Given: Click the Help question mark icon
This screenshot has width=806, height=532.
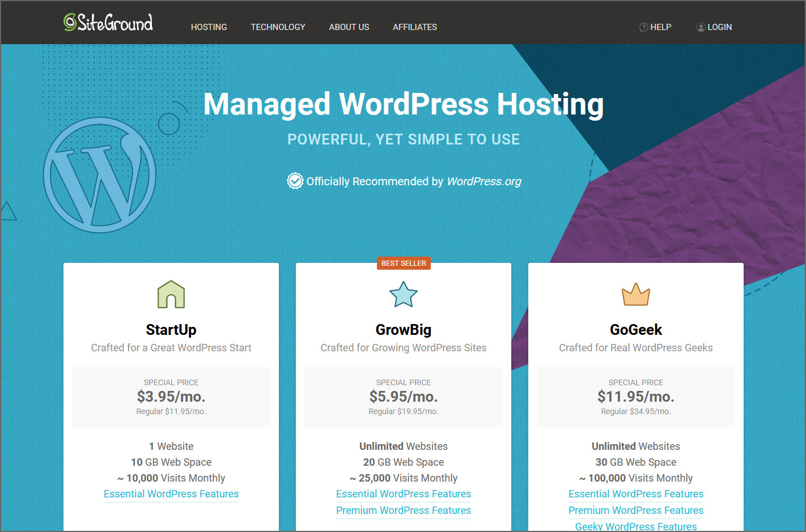Looking at the screenshot, I should point(643,27).
